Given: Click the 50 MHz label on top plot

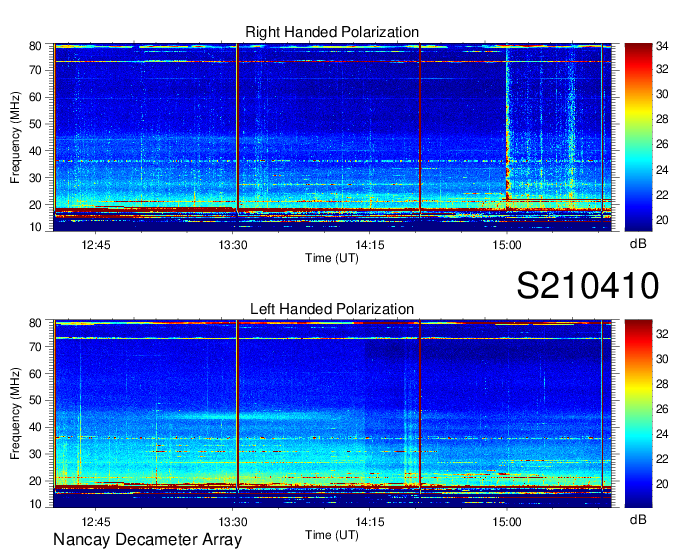Looking at the screenshot, I should coord(35,124).
